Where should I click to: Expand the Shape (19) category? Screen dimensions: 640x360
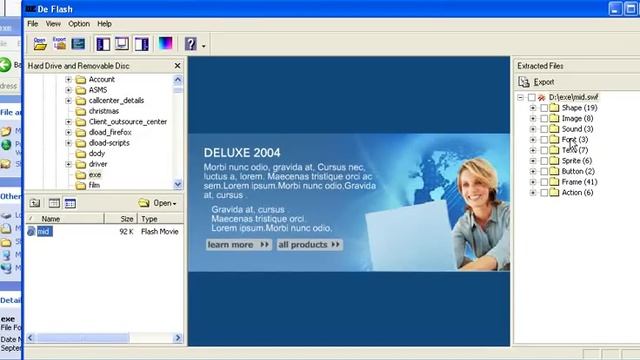pyautogui.click(x=533, y=108)
